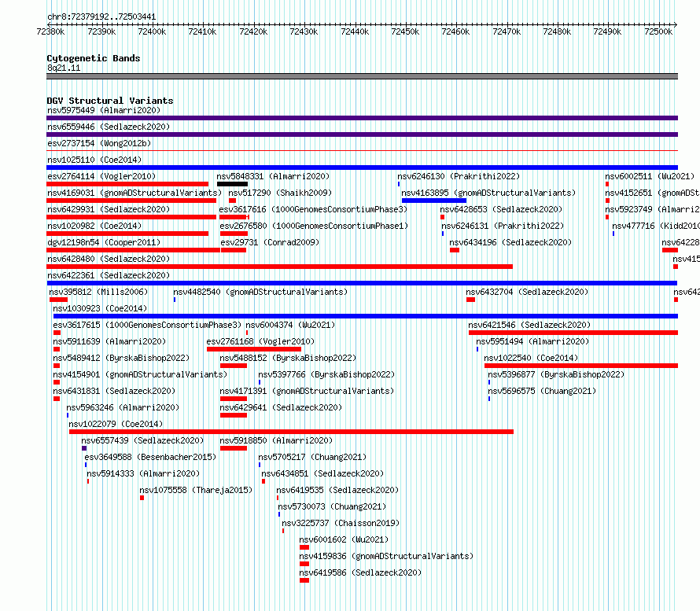
Task: Open nsv4154901 gnomADStructuralVariants label
Action: (x=140, y=374)
